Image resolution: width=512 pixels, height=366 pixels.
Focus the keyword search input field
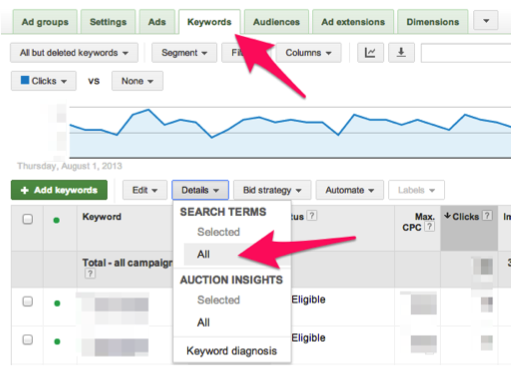(x=466, y=53)
